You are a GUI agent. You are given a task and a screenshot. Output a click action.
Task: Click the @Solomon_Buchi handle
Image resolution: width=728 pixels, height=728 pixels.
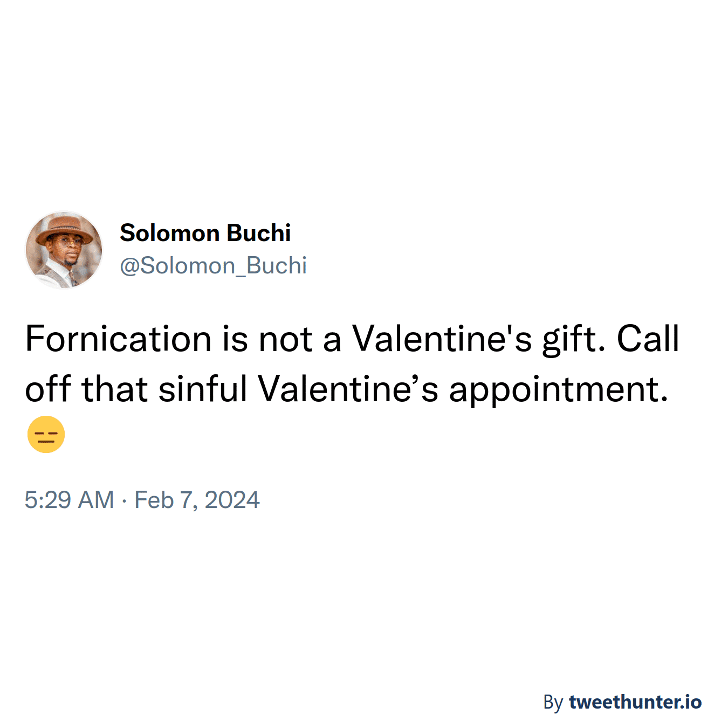pyautogui.click(x=213, y=265)
